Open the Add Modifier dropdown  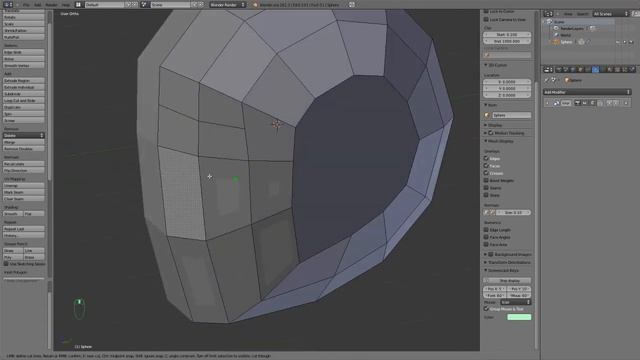[x=587, y=92]
